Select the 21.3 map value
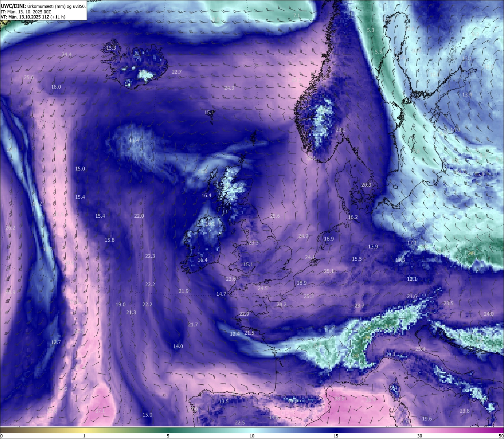Image resolution: width=504 pixels, height=439 pixels. point(131,312)
